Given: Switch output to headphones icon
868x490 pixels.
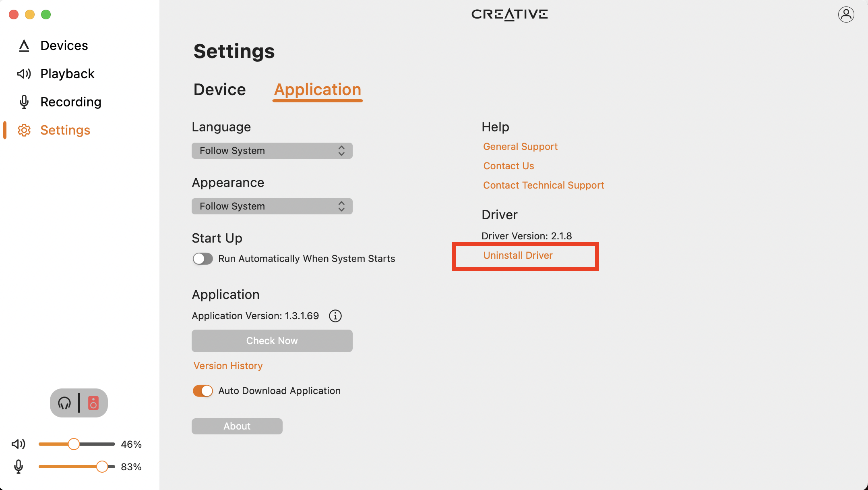Looking at the screenshot, I should 64,403.
